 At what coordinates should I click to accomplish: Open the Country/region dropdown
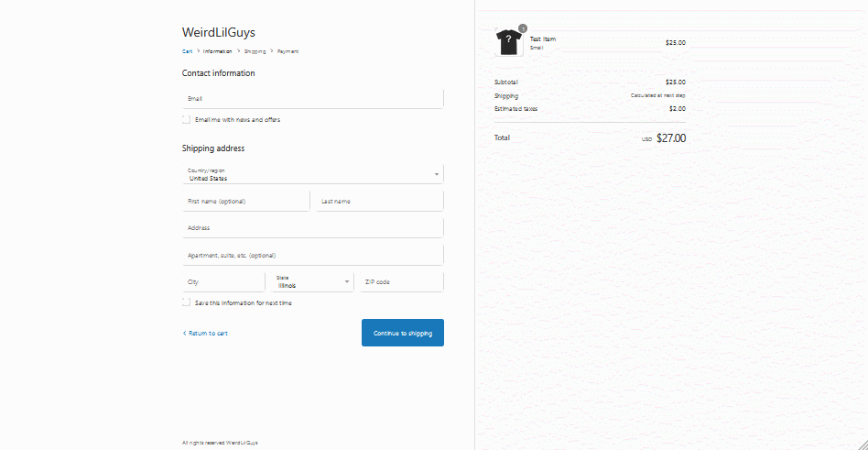click(313, 174)
